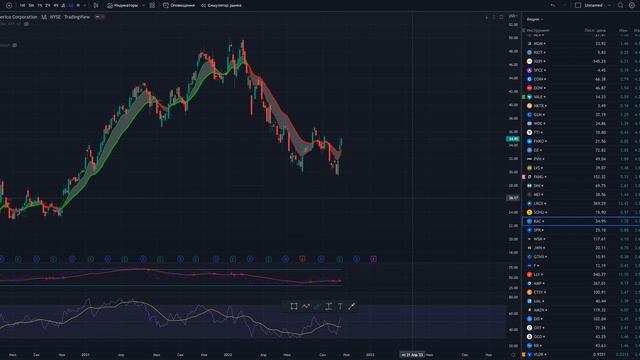Image resolution: width=640 pixels, height=360 pixels.
Task: Click the COIN logo icon in watchlist
Action: pyautogui.click(x=529, y=79)
